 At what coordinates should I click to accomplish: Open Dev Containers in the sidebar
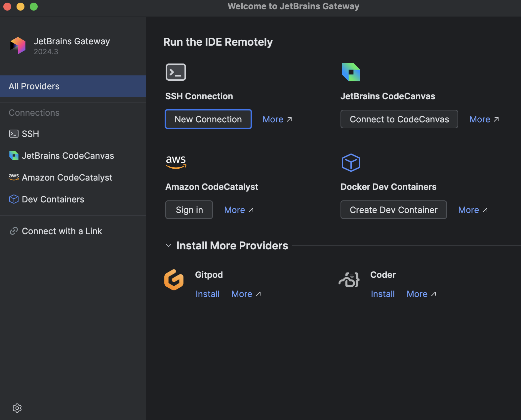53,199
